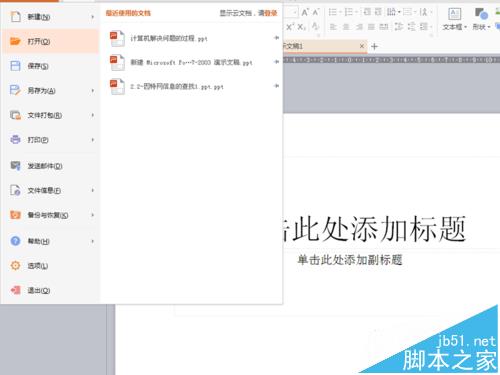Center align the text
Screen dimensions: 500x375
pos(346,27)
